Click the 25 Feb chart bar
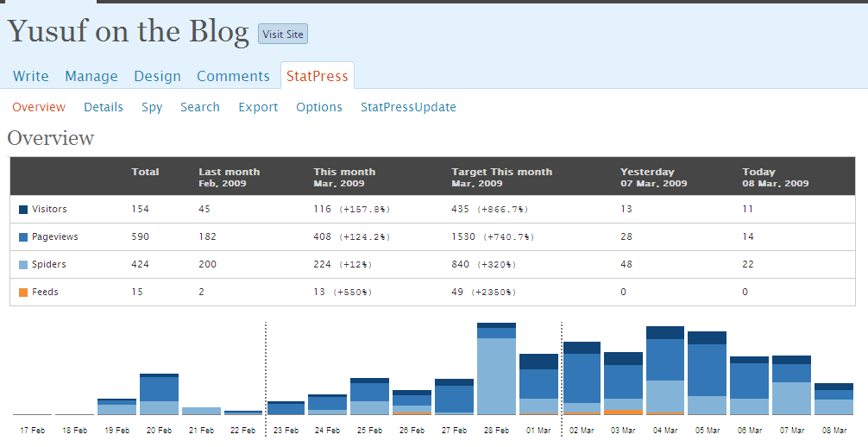 370,397
